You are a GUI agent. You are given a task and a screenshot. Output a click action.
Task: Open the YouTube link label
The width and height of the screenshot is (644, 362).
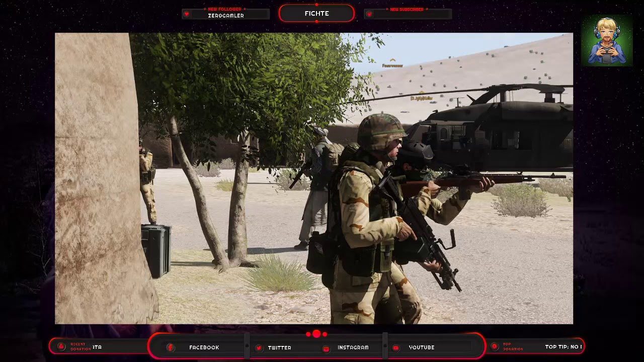[x=422, y=347]
